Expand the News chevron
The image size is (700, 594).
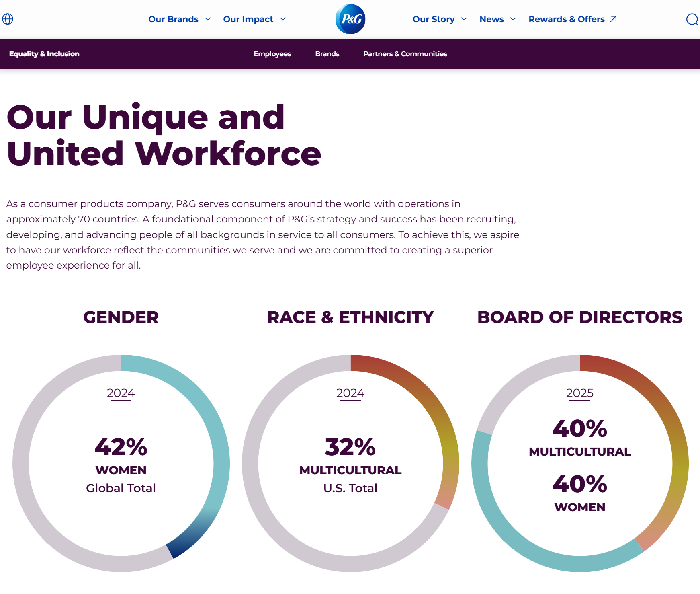[513, 19]
